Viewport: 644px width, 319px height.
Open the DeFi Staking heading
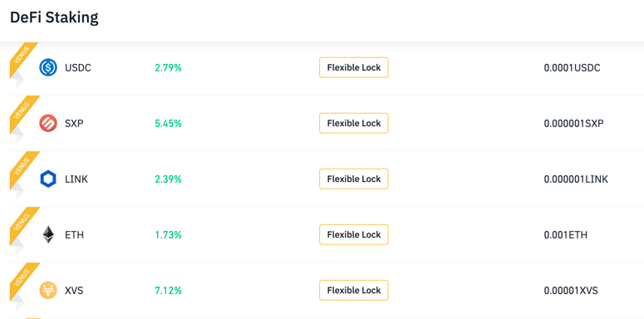(54, 17)
